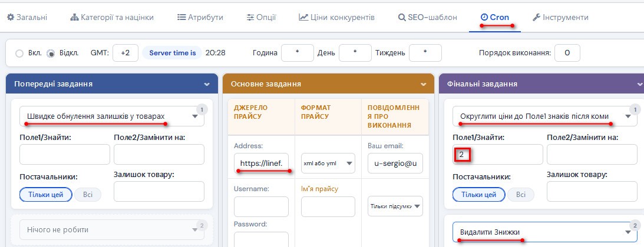Image resolution: width=644 pixels, height=247 pixels.
Task: Open the Видалити Знижки dropdown
Action: point(545,232)
